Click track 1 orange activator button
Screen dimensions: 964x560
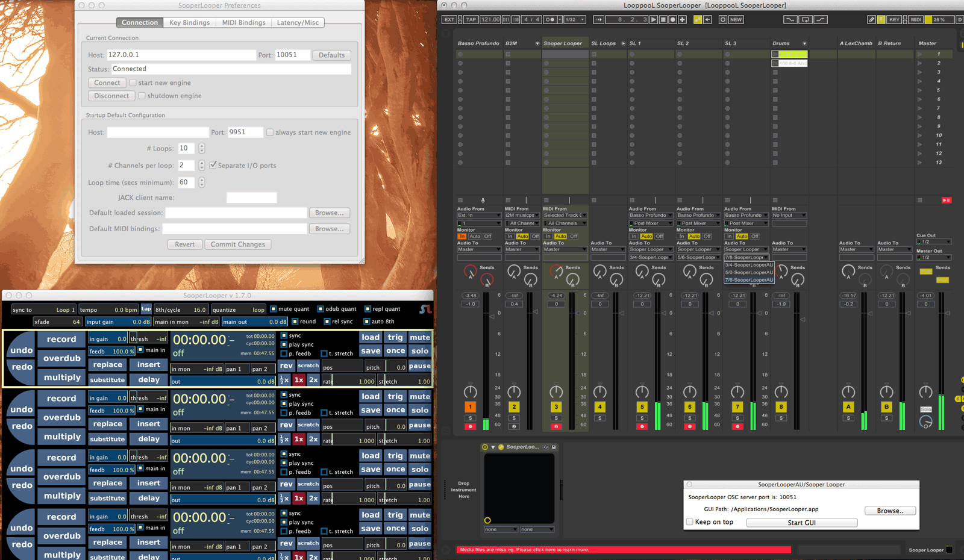[470, 407]
